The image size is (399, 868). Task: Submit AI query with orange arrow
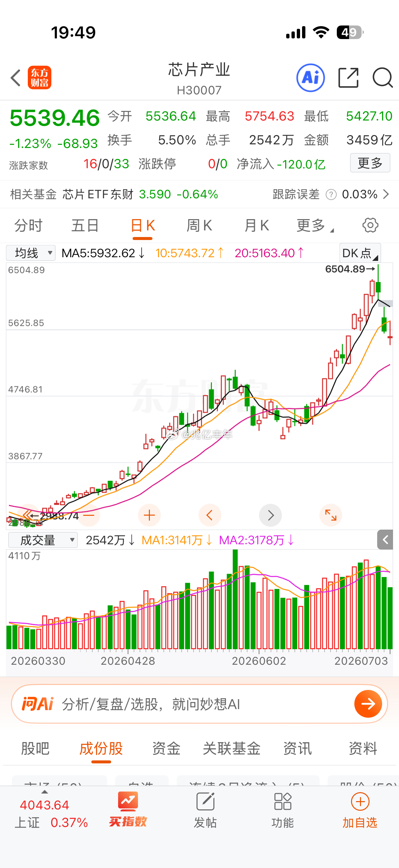pyautogui.click(x=368, y=703)
